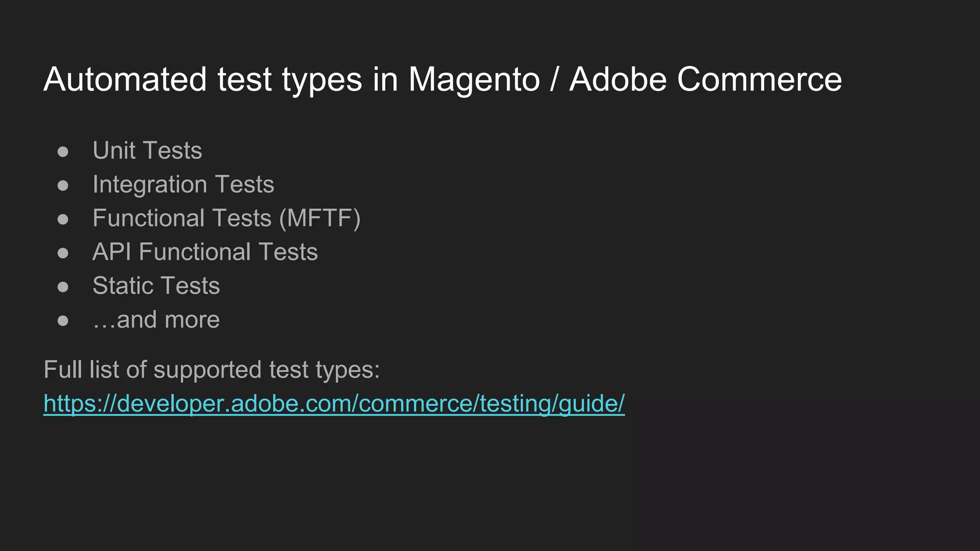Click the bullet dot beside Unit Tests

[x=63, y=152]
